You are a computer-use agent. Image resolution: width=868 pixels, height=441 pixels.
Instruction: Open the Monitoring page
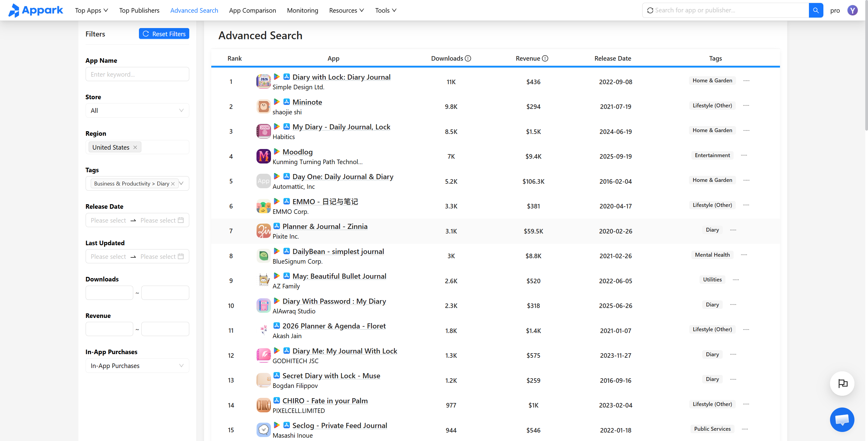[302, 11]
